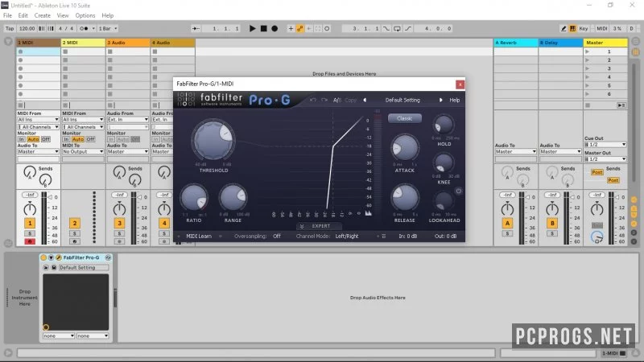Open plug-in window with wrench icon
This screenshot has height=362, width=644.
[58, 257]
